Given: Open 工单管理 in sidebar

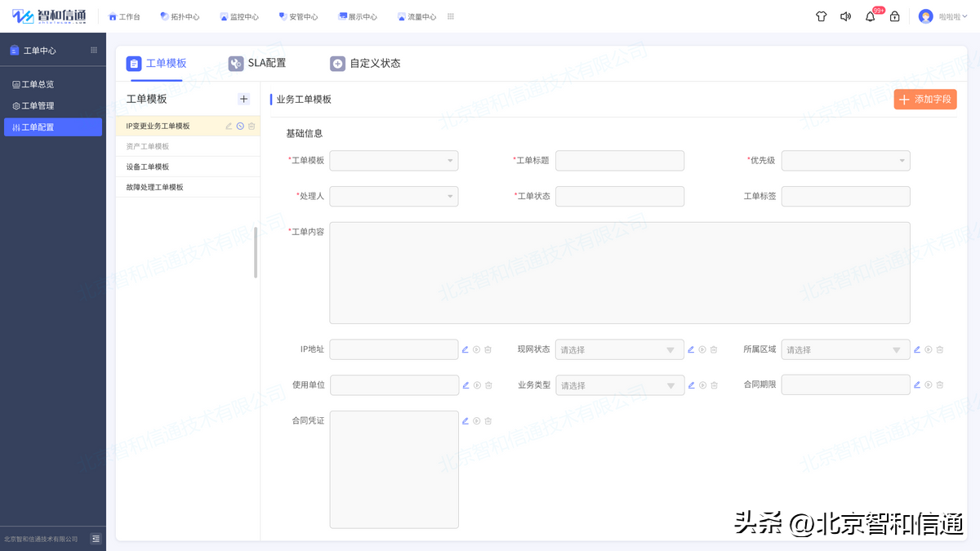Looking at the screenshot, I should click(x=53, y=105).
